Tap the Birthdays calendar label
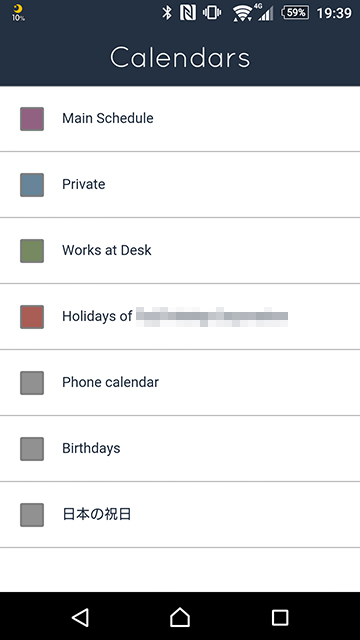Screen dimensions: 360x640 click(91, 449)
